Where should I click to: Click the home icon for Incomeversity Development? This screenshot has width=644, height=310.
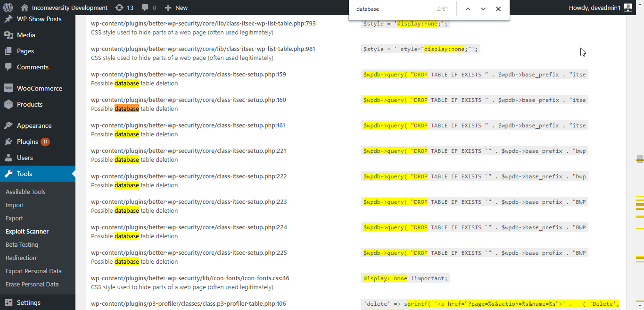pyautogui.click(x=25, y=8)
